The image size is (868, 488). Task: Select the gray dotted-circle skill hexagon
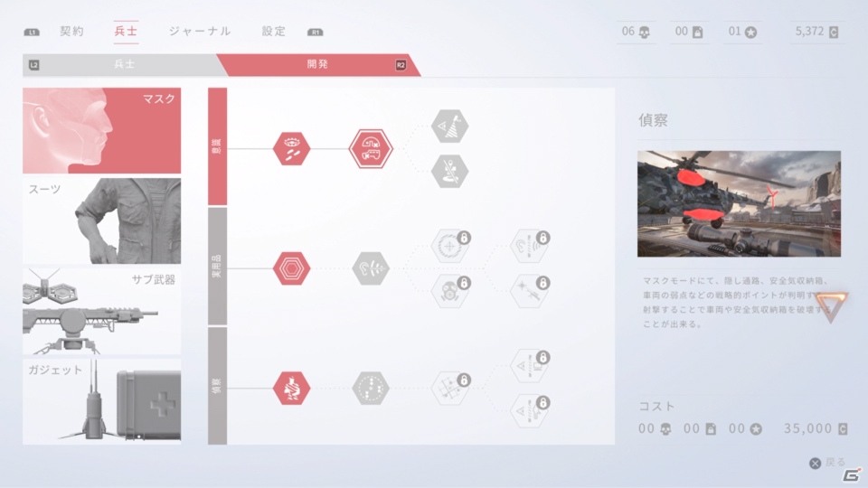pos(371,388)
